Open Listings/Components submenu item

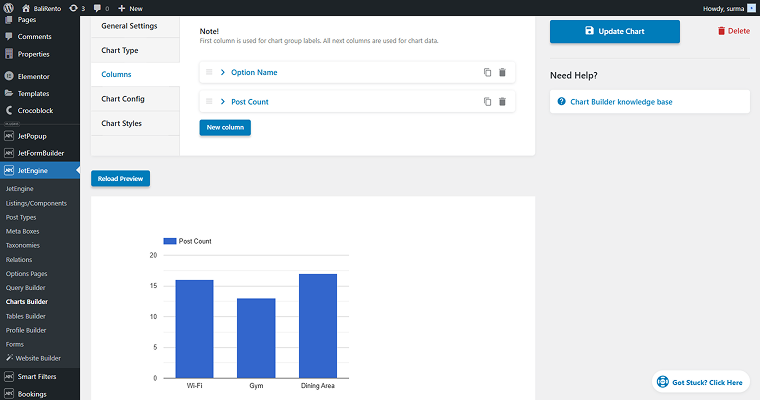coord(36,203)
